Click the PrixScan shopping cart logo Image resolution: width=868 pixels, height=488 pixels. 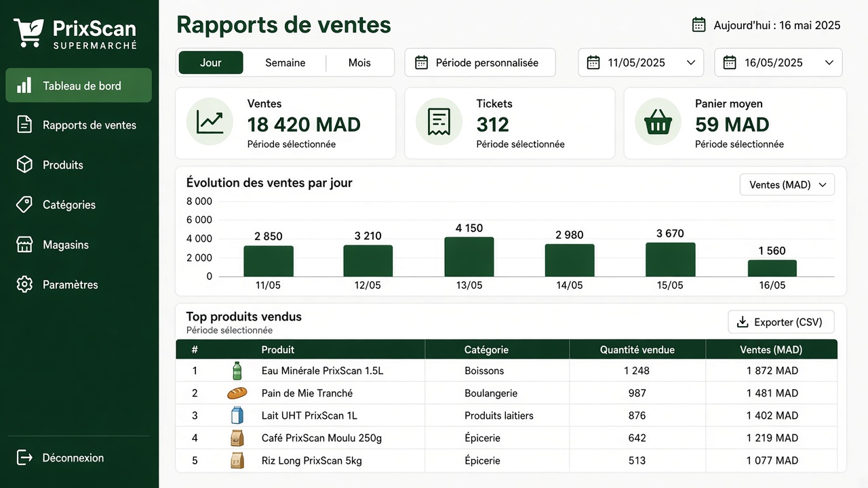click(x=28, y=33)
